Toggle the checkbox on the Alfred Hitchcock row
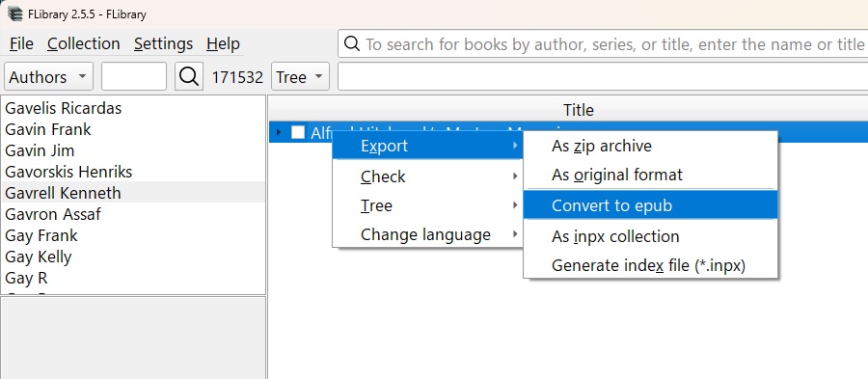 298,132
